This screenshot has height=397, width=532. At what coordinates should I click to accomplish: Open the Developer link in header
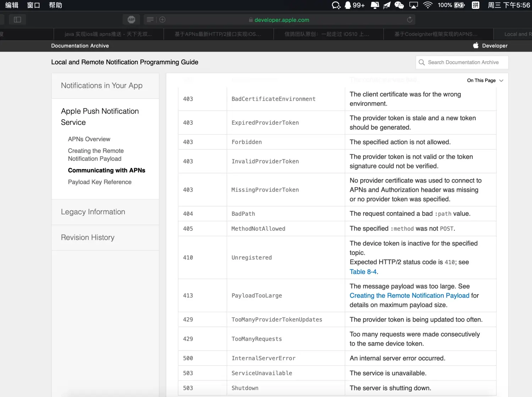(494, 46)
